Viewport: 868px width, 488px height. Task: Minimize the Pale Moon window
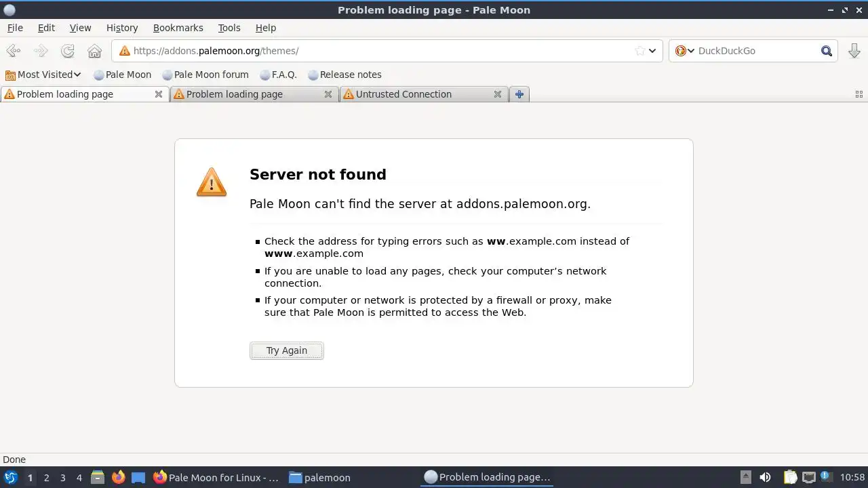[x=831, y=9]
